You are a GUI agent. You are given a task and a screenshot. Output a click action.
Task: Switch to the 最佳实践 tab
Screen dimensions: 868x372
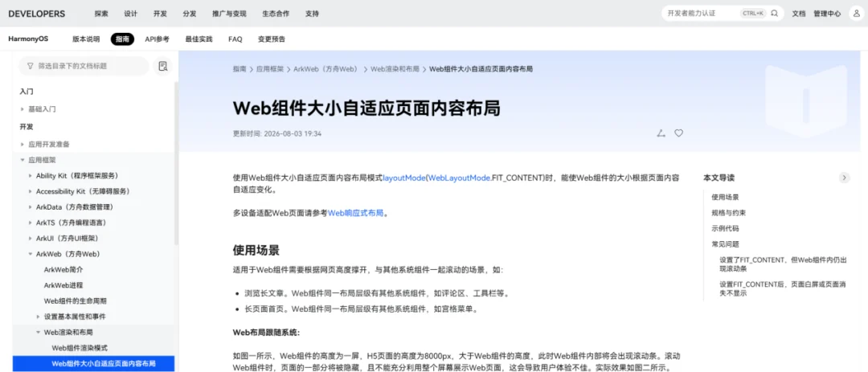pos(199,39)
